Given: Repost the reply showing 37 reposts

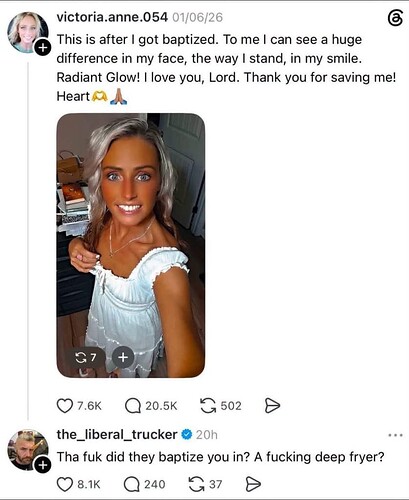Looking at the screenshot, I should coord(197,484).
